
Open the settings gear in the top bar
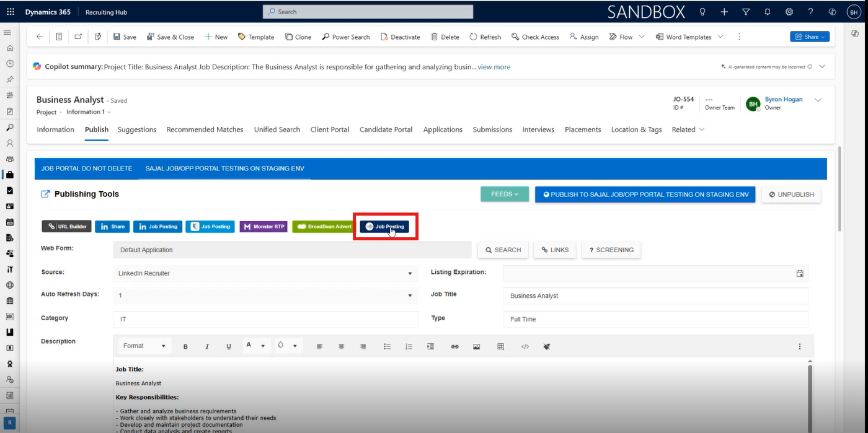point(789,12)
